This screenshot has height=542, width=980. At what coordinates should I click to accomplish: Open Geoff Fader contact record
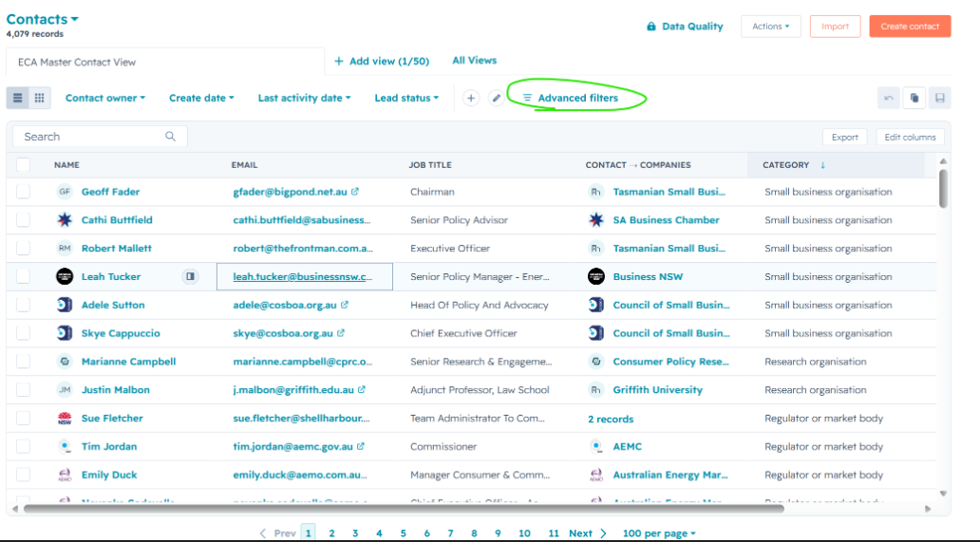[x=110, y=192]
